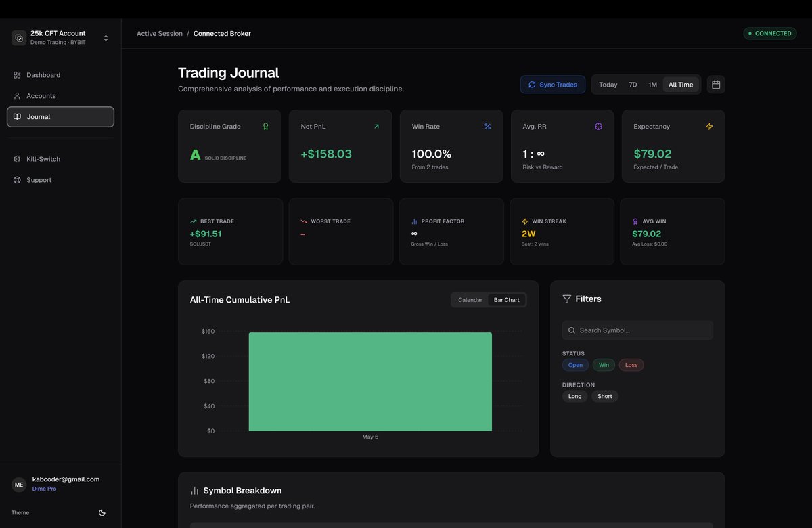Image resolution: width=812 pixels, height=528 pixels.
Task: Toggle the Long direction filter
Action: tap(574, 396)
